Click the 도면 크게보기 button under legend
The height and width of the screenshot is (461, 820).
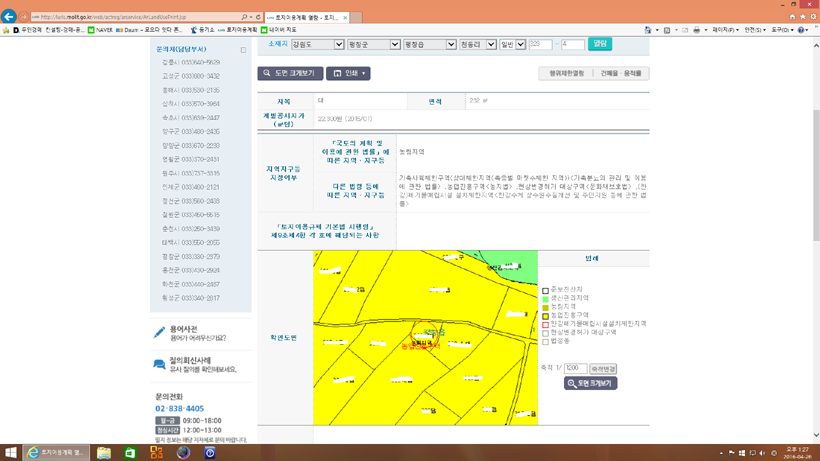[x=590, y=383]
